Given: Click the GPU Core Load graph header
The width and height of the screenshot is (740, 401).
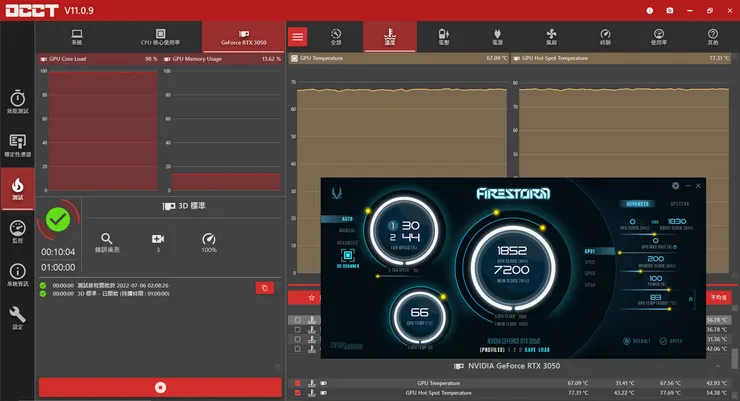Looking at the screenshot, I should point(99,59).
